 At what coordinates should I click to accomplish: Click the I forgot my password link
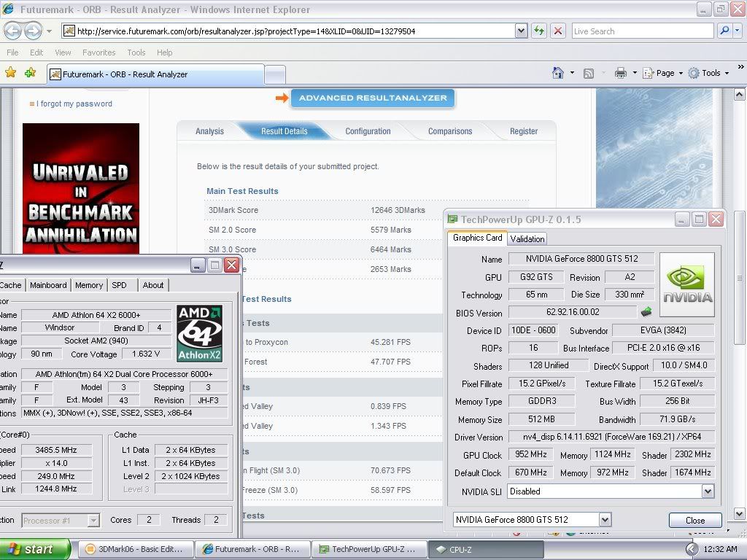(75, 104)
